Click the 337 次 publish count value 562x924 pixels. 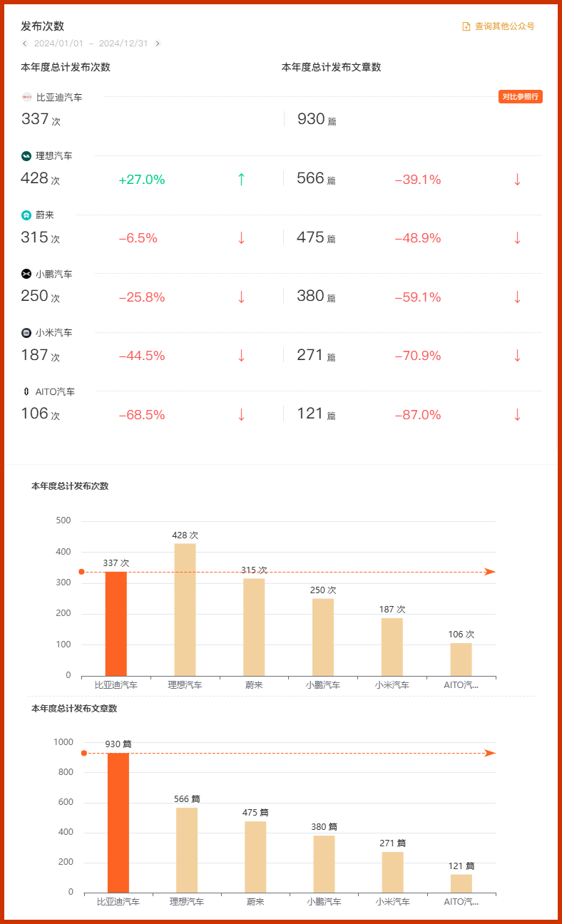pos(41,119)
